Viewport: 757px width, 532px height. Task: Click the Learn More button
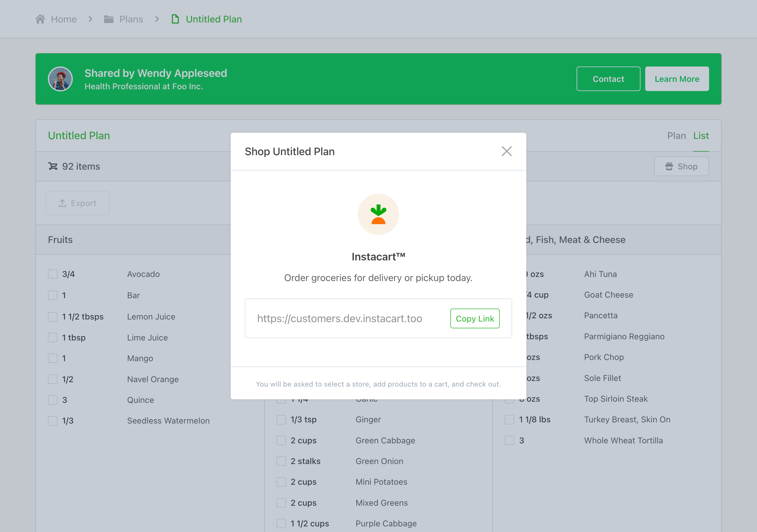pos(677,79)
